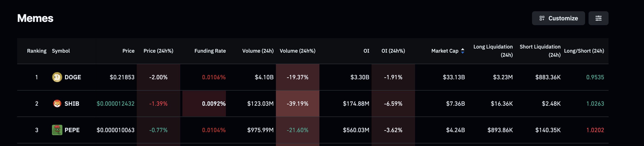Click the PEPE frog icon

57,130
